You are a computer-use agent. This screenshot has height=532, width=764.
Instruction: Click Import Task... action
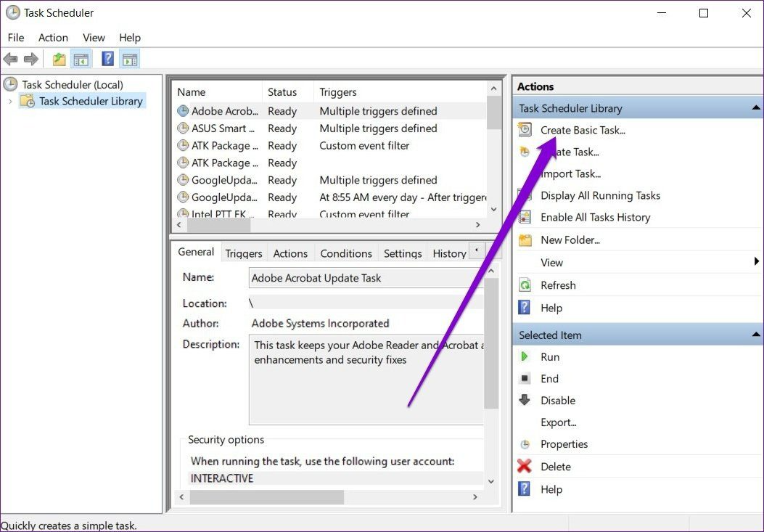(570, 173)
